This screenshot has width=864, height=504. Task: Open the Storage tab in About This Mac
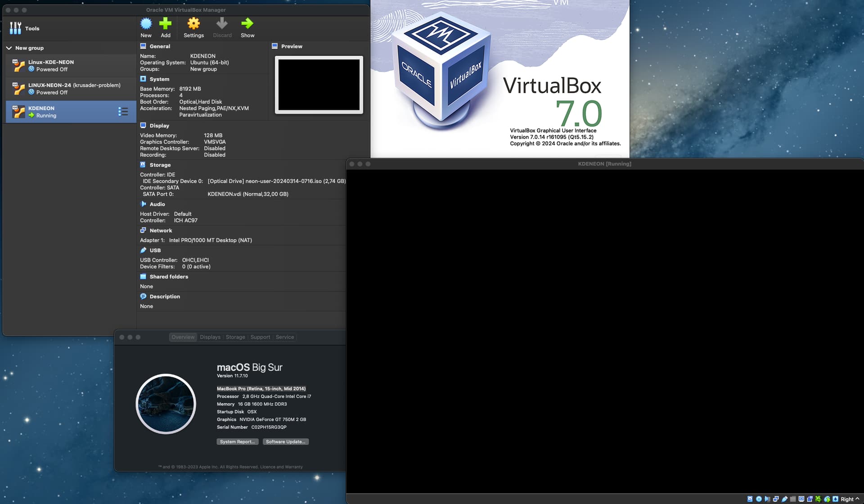(x=235, y=337)
